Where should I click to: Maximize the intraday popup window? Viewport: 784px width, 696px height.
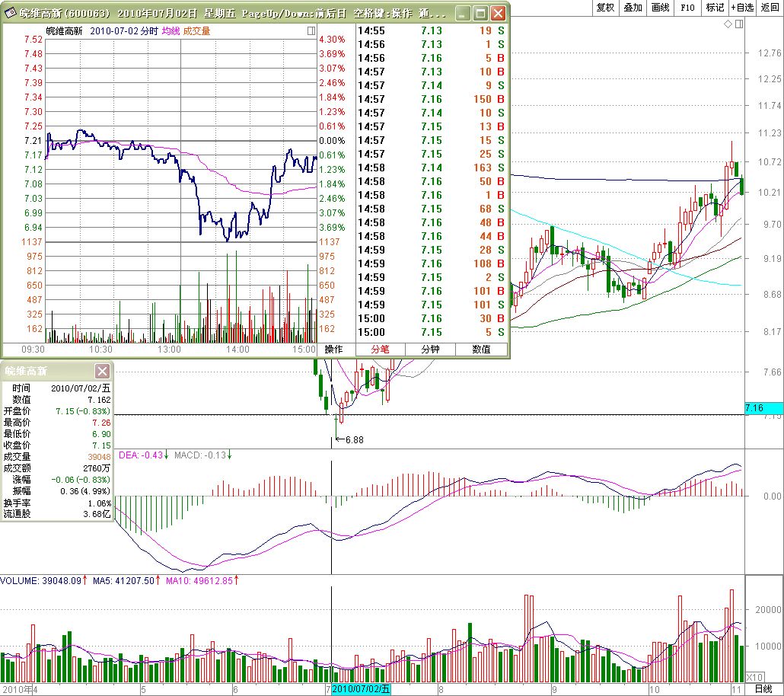tap(480, 13)
